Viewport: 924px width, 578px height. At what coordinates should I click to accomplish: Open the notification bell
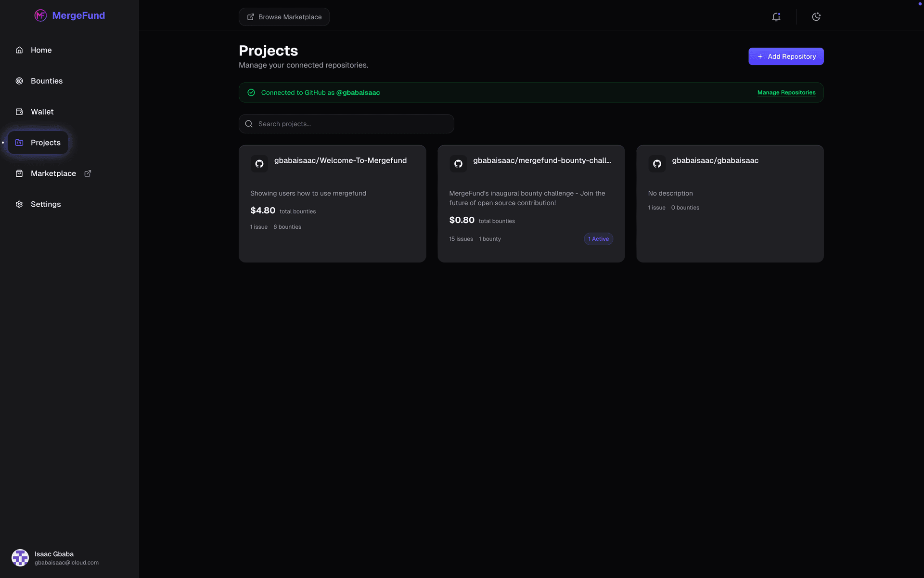776,16
